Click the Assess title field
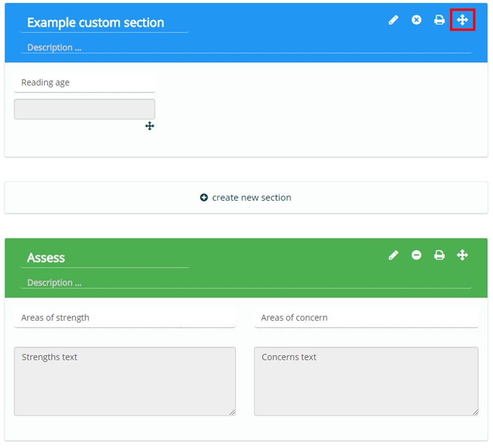Image resolution: width=493 pixels, height=448 pixels. [x=104, y=258]
